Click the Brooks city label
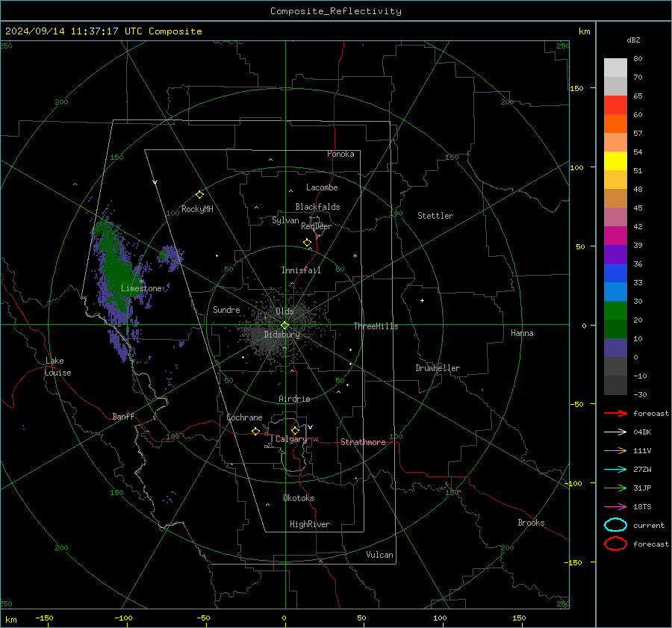672x628 pixels. click(531, 523)
